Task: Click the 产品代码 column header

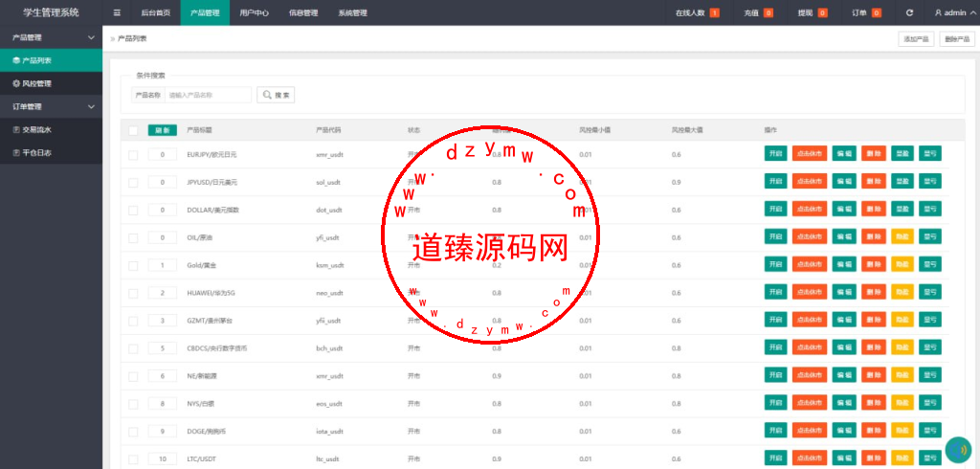Action: click(329, 130)
